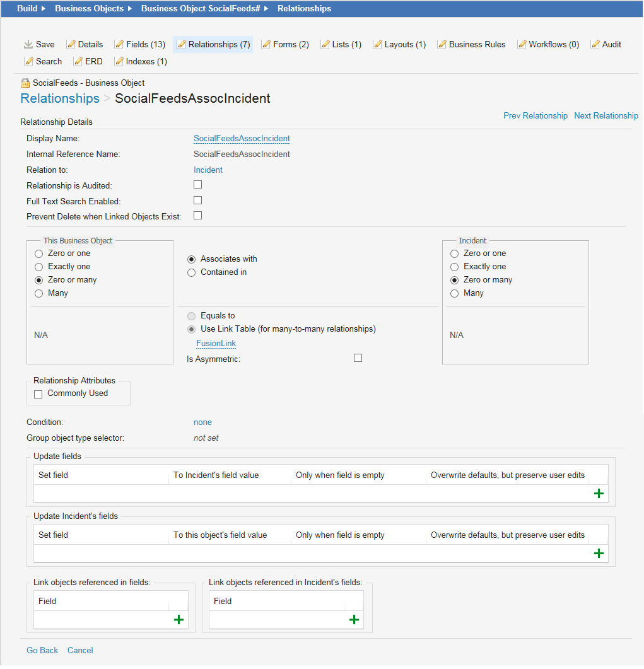This screenshot has width=644, height=669.
Task: Go to the Next Relationship link
Action: [606, 116]
